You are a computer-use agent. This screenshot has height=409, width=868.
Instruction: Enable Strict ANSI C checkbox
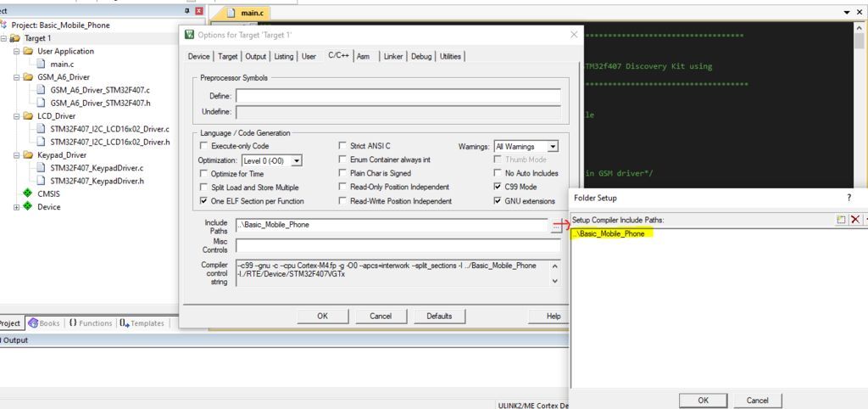coord(343,146)
